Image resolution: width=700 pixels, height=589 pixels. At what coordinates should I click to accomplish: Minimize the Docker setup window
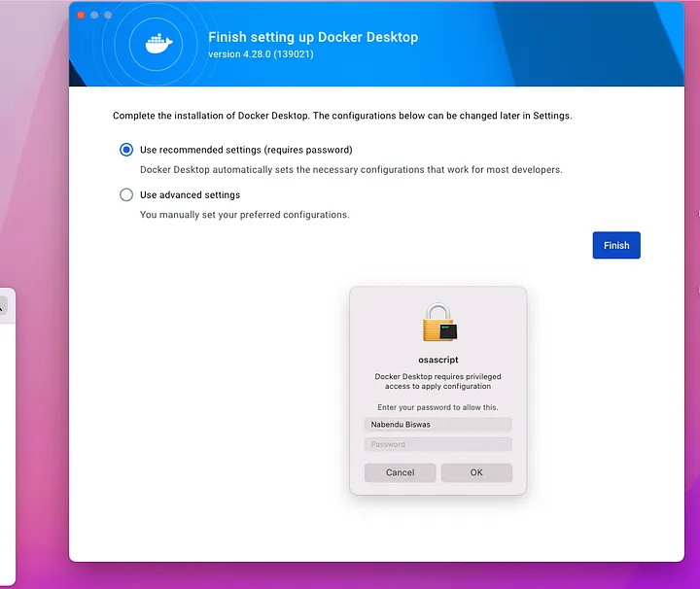click(x=94, y=16)
